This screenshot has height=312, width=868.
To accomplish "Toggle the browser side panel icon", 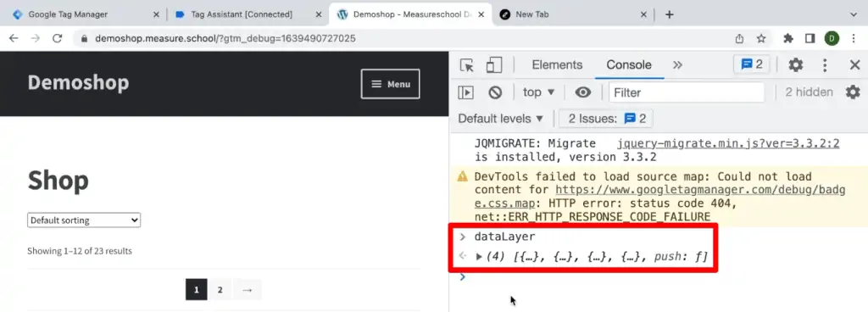I will point(810,38).
